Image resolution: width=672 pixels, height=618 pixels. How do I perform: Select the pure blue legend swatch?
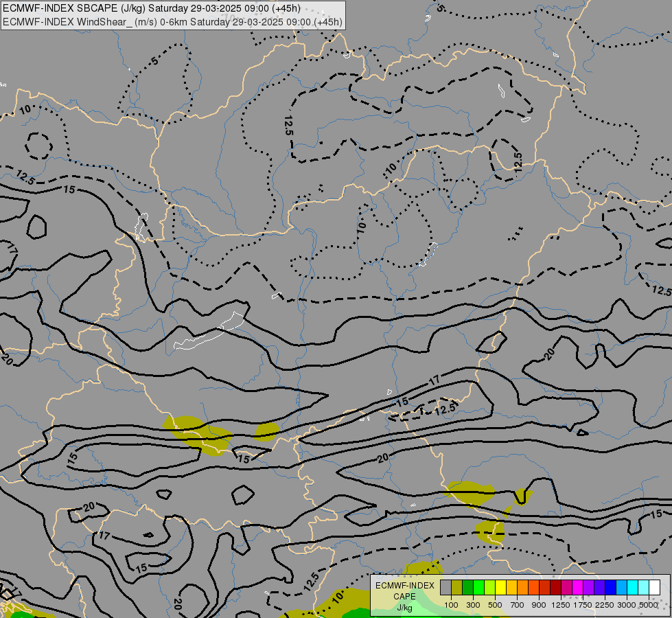tap(611, 588)
